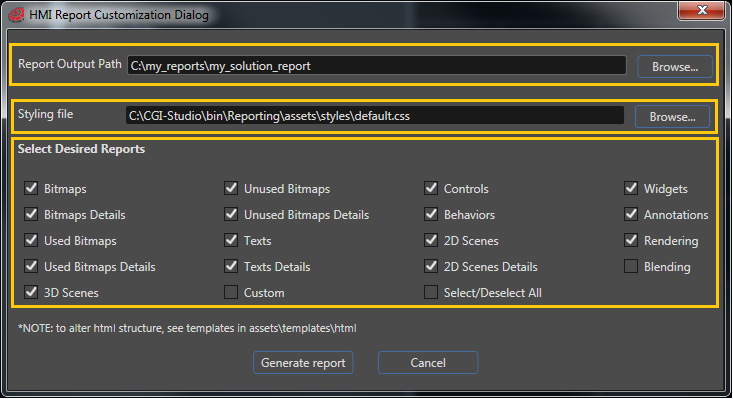The image size is (733, 399).
Task: Browse for the Report Output Path
Action: point(675,67)
